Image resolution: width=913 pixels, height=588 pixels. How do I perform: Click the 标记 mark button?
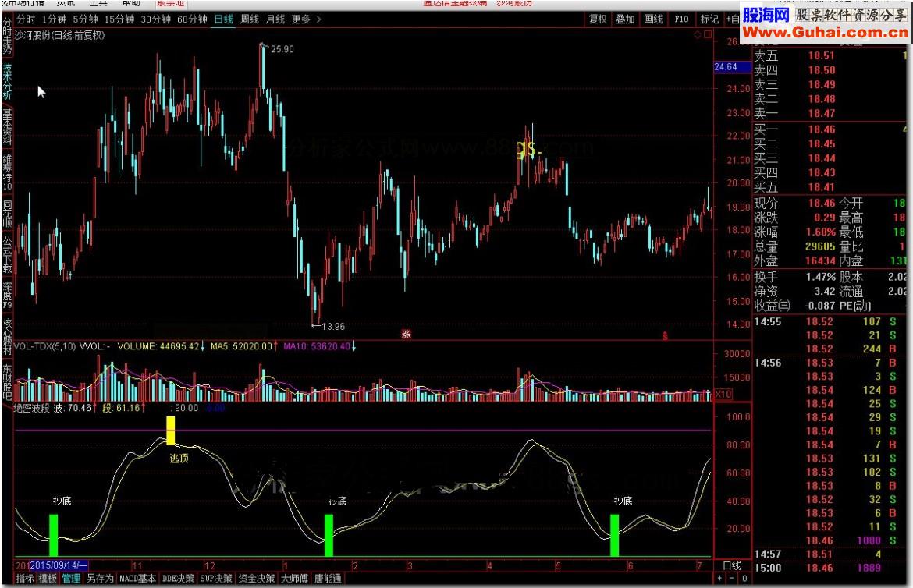[709, 19]
